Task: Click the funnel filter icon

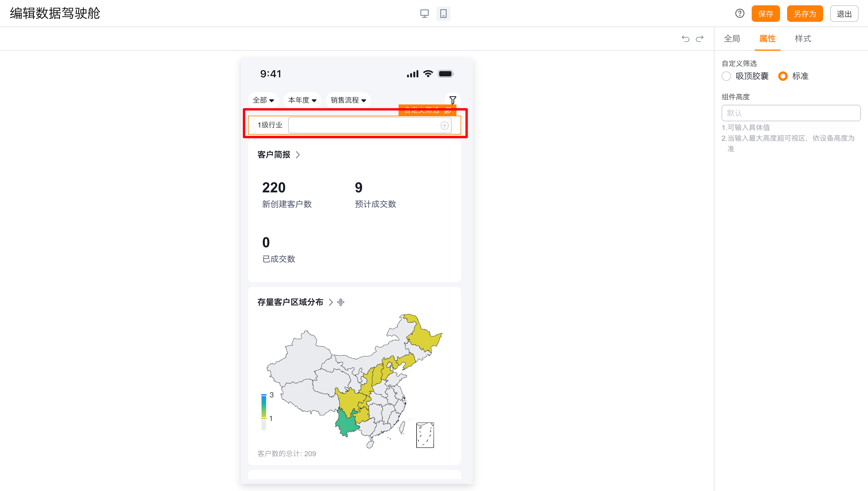Action: pos(453,100)
